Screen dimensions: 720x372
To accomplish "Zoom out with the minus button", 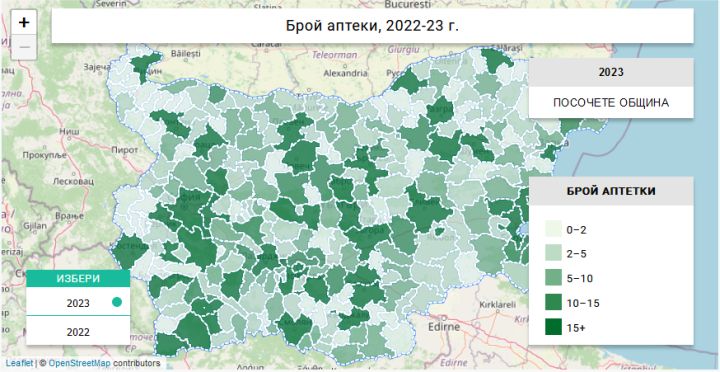I will tap(24, 47).
